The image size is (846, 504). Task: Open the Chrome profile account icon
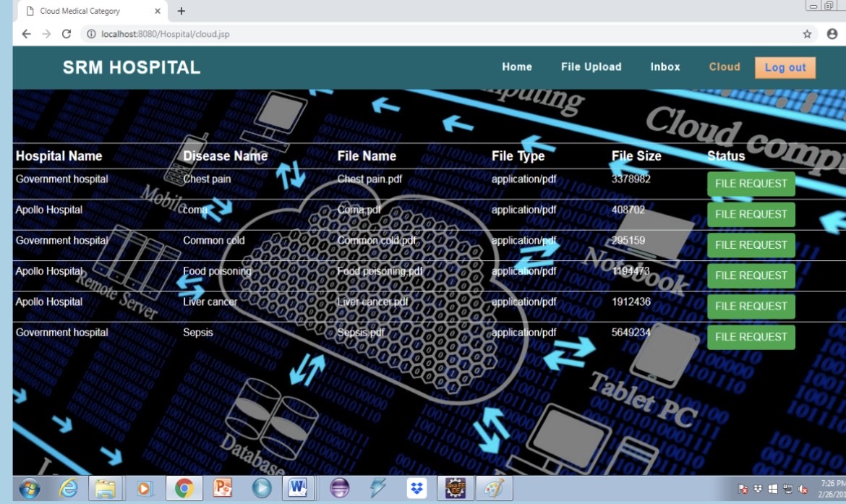(832, 34)
